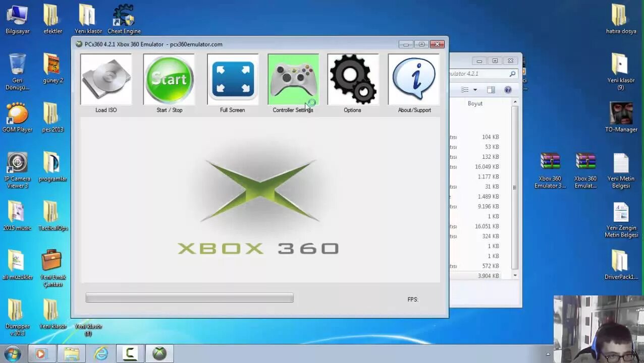Open the Yeni klasör (9) folder

(x=621, y=72)
